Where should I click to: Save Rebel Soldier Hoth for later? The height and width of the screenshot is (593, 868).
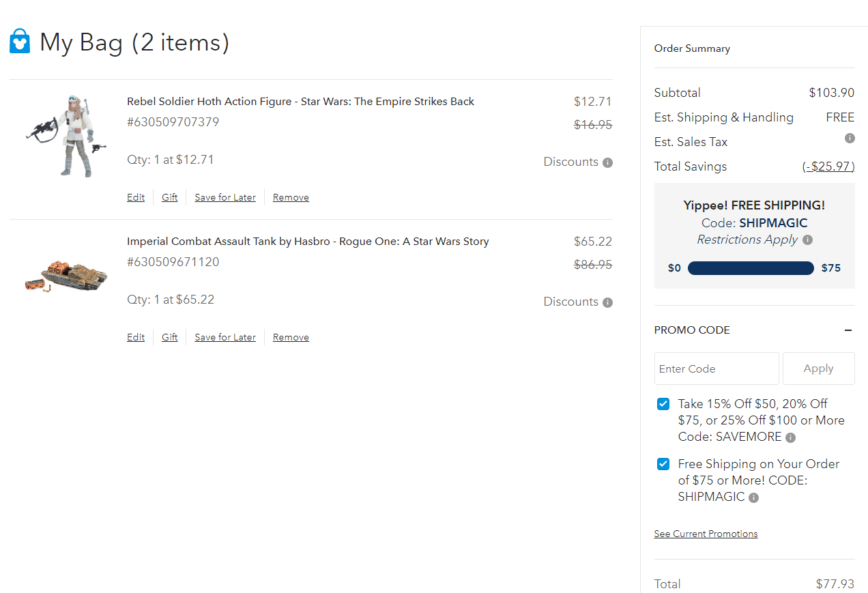(x=225, y=197)
